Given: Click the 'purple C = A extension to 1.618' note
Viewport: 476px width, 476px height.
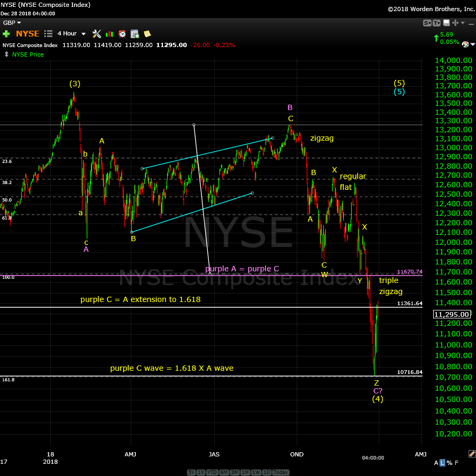Looking at the screenshot, I should click(141, 300).
